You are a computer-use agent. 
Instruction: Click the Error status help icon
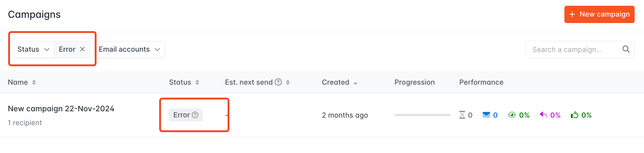[195, 115]
